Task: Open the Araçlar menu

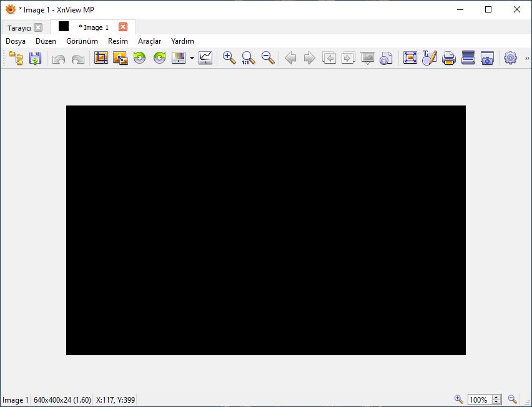Action: point(150,41)
